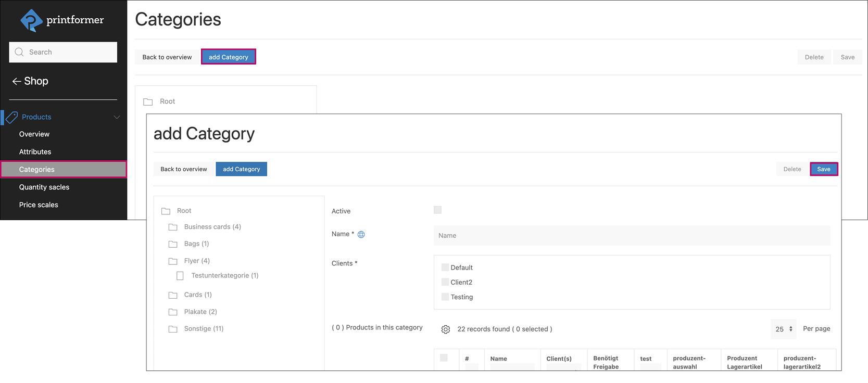Collapse the Products menu chevron
The height and width of the screenshot is (383, 868).
point(117,117)
